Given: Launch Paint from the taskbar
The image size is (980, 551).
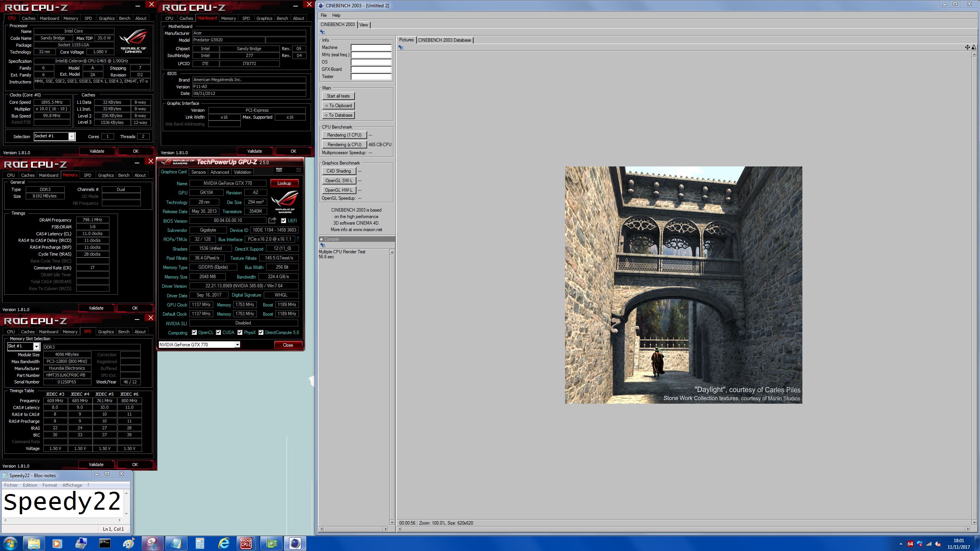Looking at the screenshot, I should tap(129, 543).
